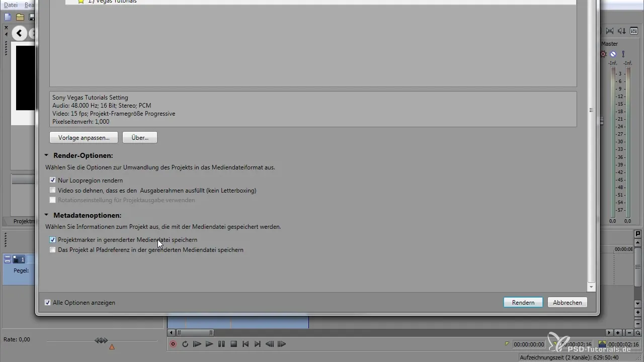Viewport: 644px width, 362px height.
Task: Click the Master bus exclamation icon
Action: click(x=623, y=54)
